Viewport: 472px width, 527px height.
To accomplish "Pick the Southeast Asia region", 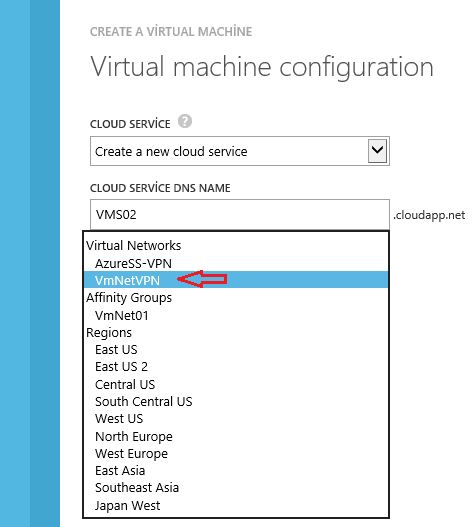I will click(x=236, y=488).
